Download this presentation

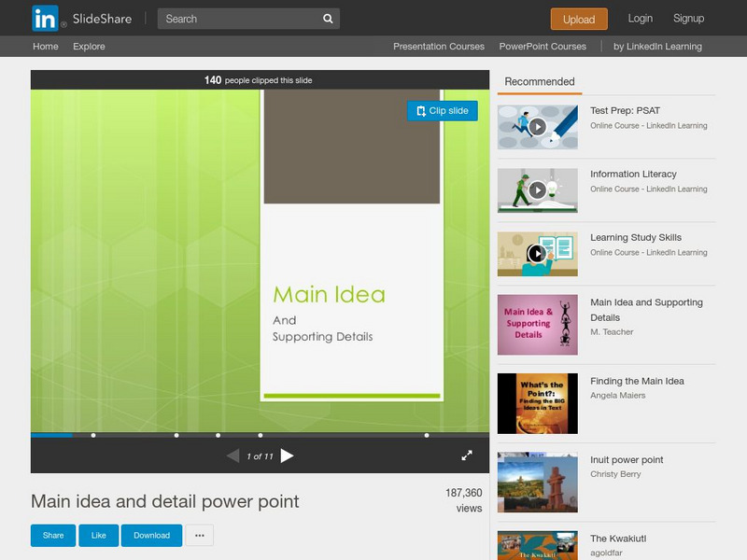click(x=151, y=535)
